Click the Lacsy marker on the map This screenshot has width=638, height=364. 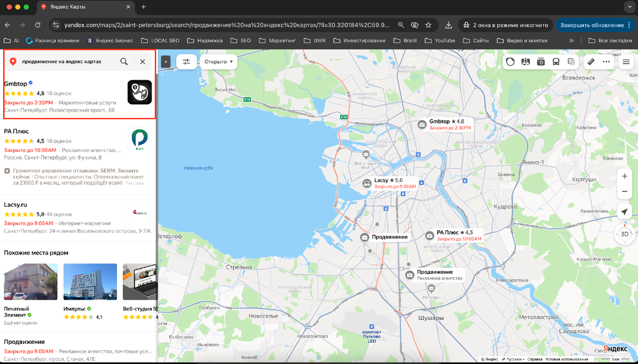click(367, 183)
